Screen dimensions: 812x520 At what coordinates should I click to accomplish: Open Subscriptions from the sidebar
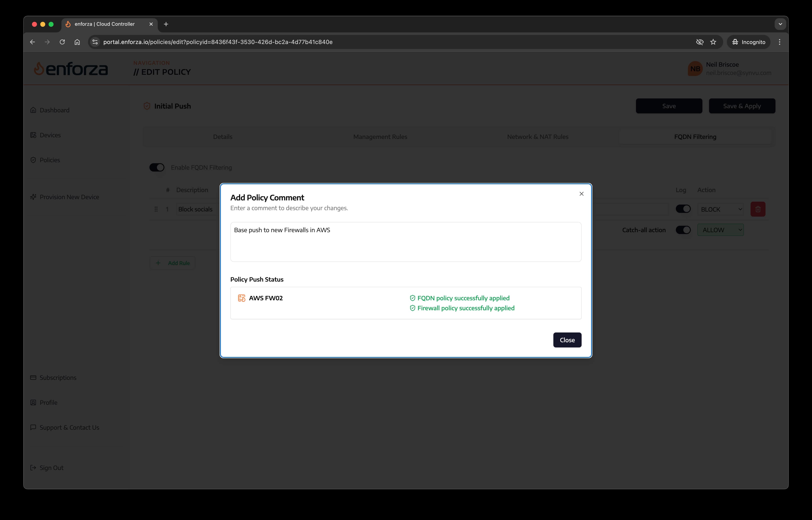tap(58, 378)
